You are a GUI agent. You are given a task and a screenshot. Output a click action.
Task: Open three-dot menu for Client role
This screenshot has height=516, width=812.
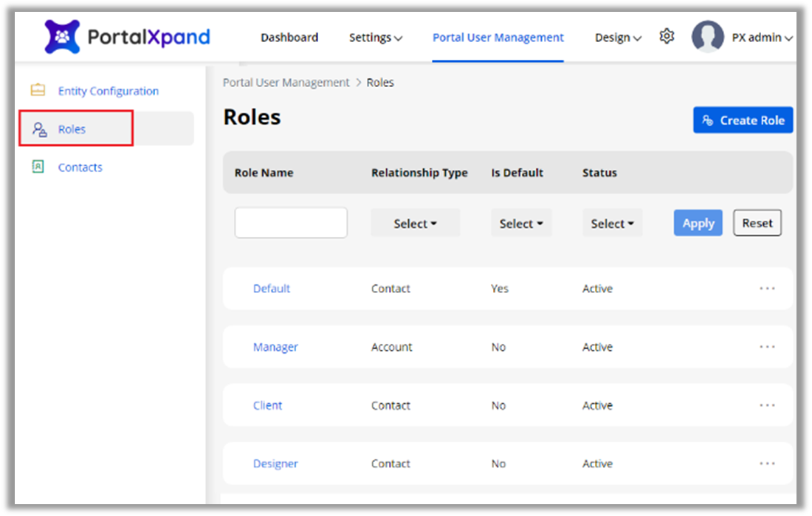767,405
